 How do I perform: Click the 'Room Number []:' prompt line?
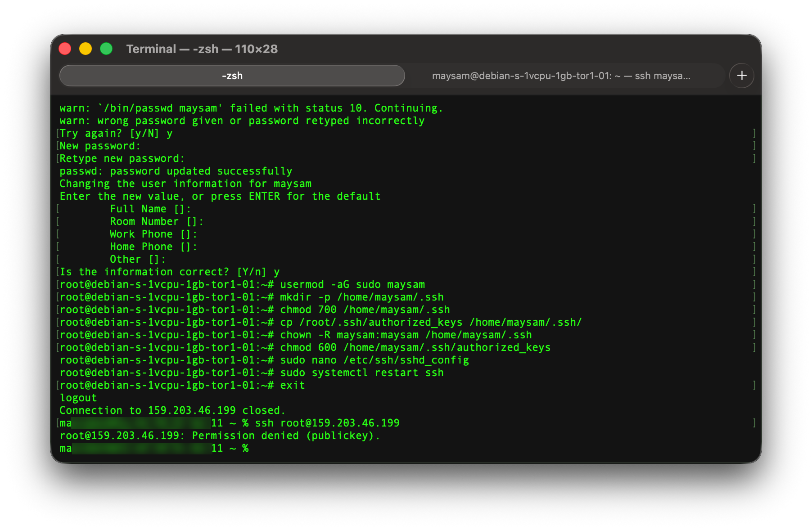(157, 222)
